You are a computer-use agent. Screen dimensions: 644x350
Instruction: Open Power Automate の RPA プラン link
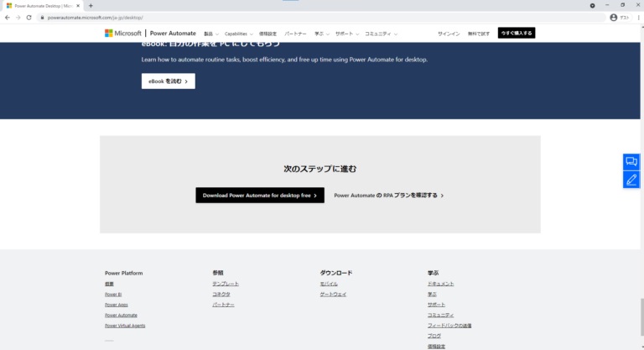pyautogui.click(x=388, y=196)
